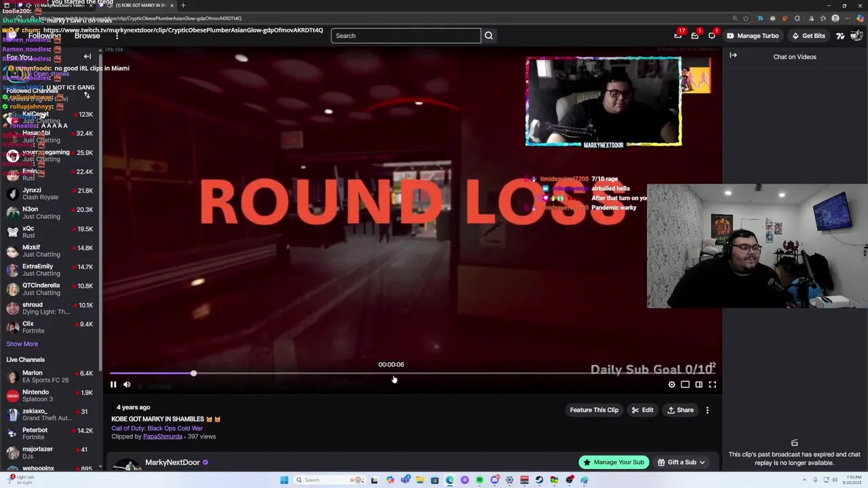
Task: Expand followed channels with Show More
Action: pyautogui.click(x=22, y=344)
